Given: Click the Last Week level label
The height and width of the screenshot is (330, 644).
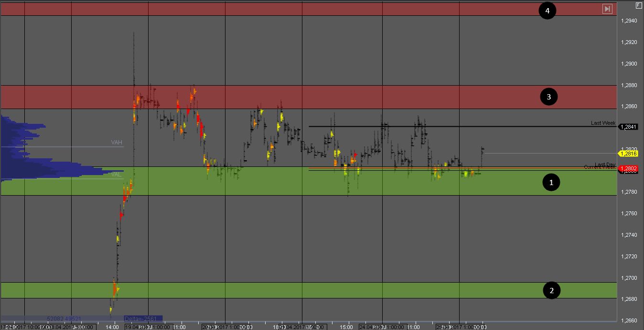Looking at the screenshot, I should coord(603,123).
